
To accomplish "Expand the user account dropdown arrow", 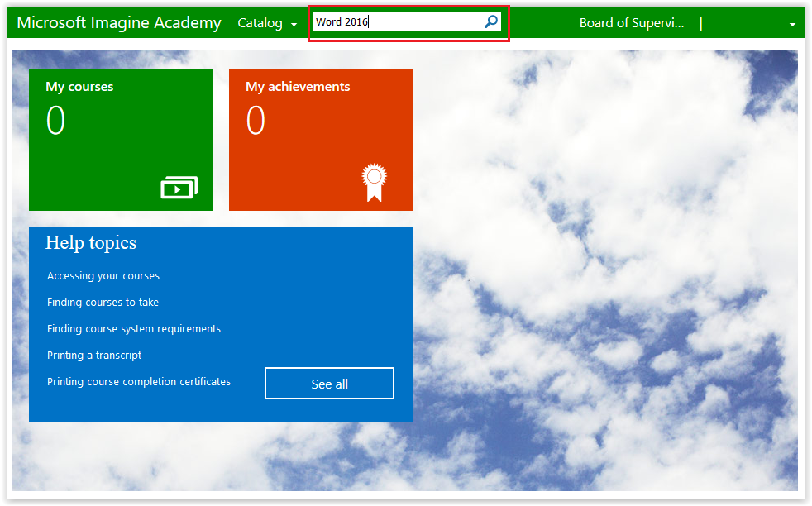I will coord(792,24).
